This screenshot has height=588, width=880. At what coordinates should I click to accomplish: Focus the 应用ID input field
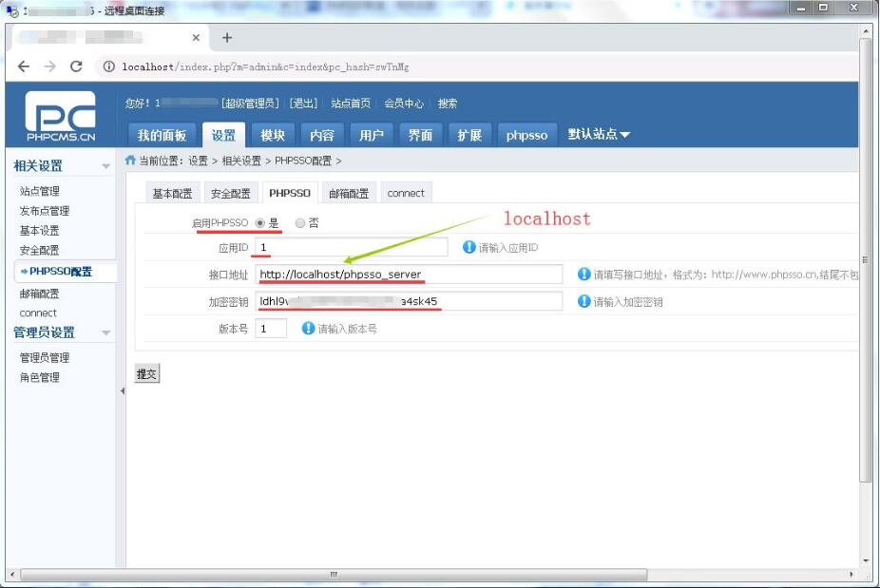tap(352, 247)
